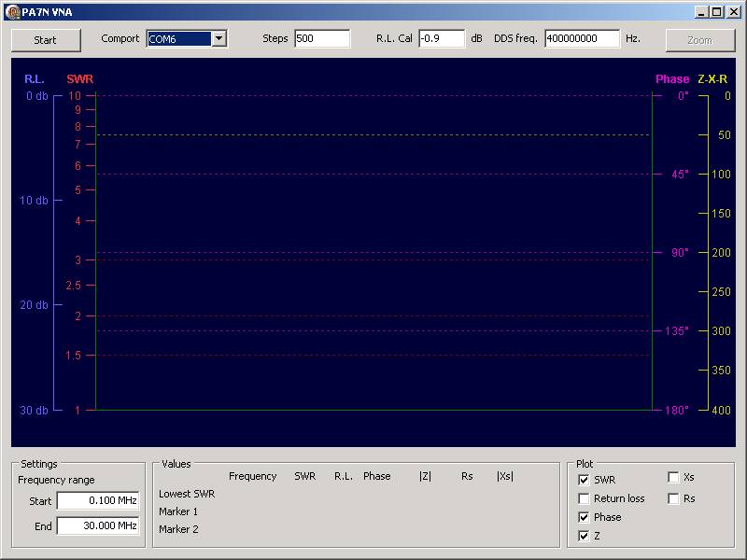747x560 pixels.
Task: Click the End frequency field
Action: [x=98, y=526]
